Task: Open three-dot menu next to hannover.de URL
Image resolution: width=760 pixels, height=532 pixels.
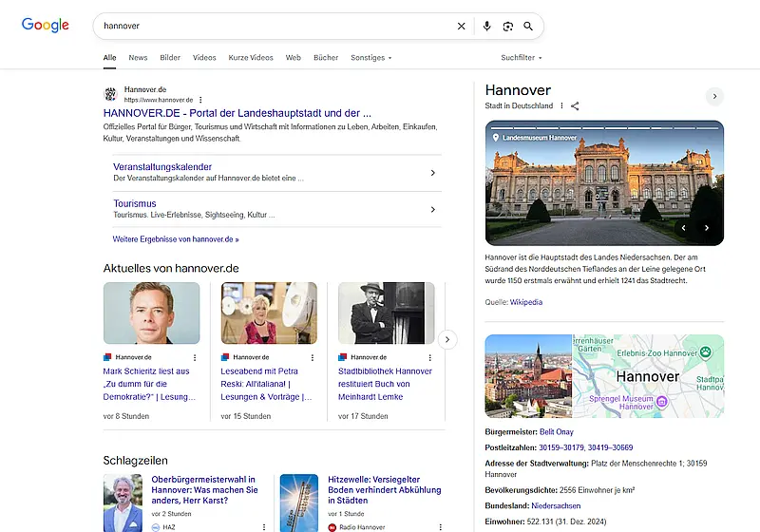Action: coord(200,100)
